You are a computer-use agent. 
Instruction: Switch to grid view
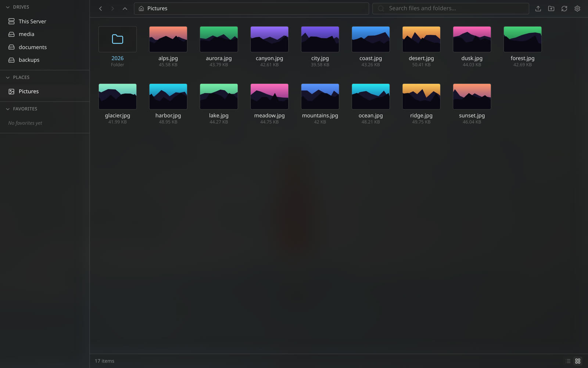click(578, 361)
